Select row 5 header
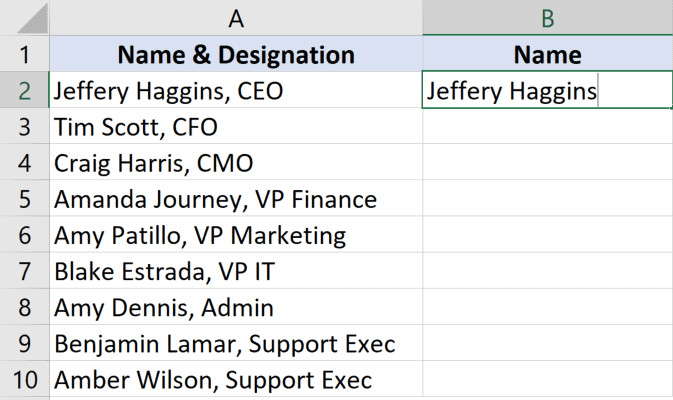The height and width of the screenshot is (400, 673). point(25,199)
